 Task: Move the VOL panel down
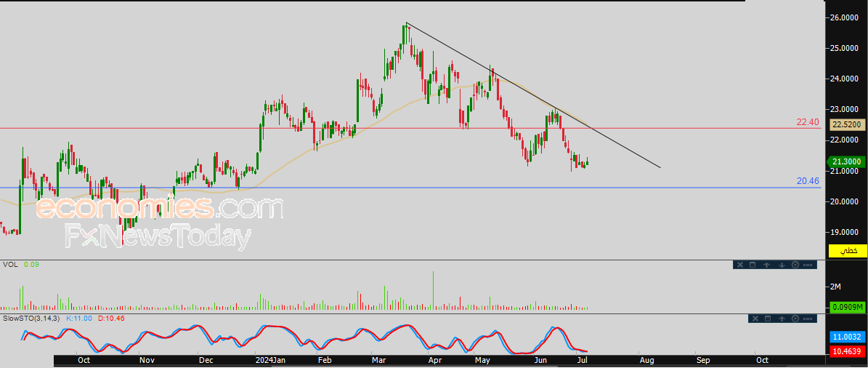pyautogui.click(x=782, y=265)
